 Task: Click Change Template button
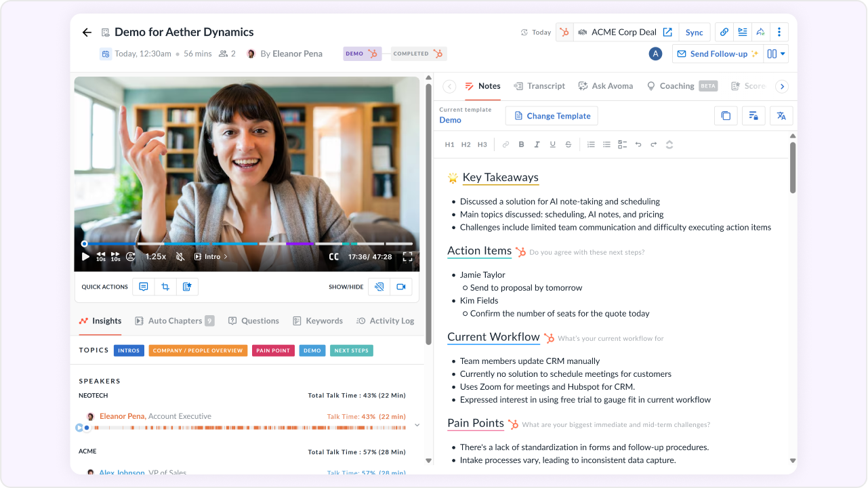click(552, 116)
